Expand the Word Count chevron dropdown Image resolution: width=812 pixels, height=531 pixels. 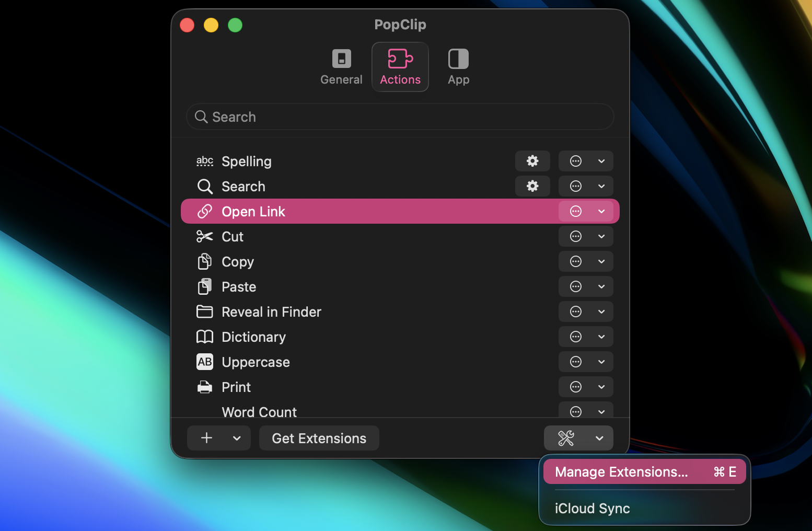pos(601,411)
